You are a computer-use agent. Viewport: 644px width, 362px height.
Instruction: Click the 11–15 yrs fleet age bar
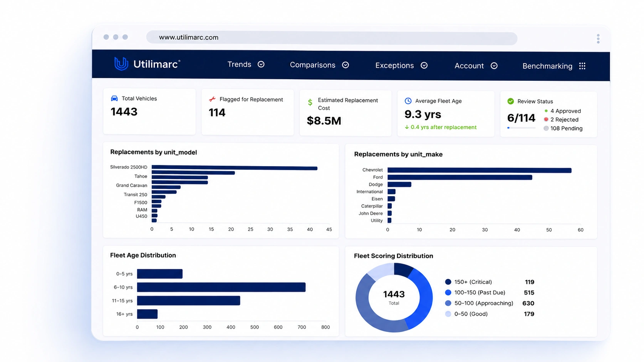point(189,300)
